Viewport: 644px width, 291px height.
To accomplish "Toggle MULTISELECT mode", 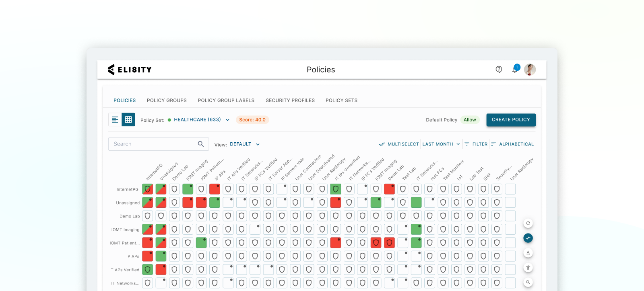I will (399, 144).
